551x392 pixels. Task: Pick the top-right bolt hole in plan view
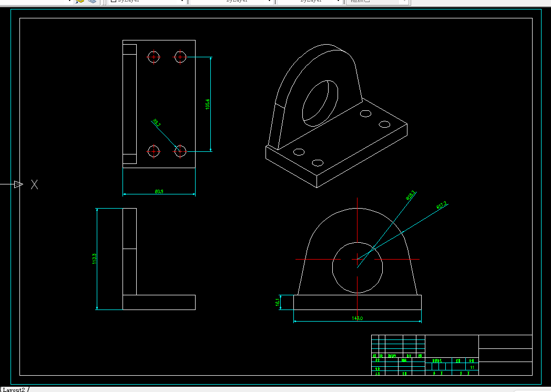click(x=180, y=57)
